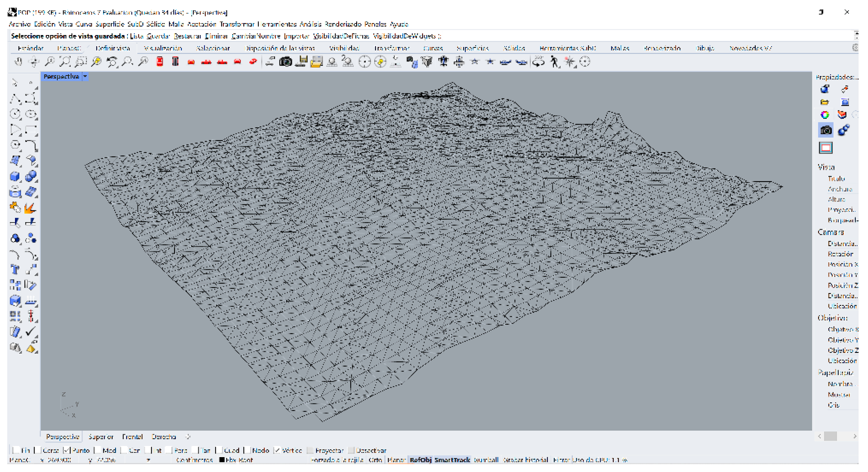Open the Fbx Root layer selector
The image size is (868, 472).
click(236, 460)
